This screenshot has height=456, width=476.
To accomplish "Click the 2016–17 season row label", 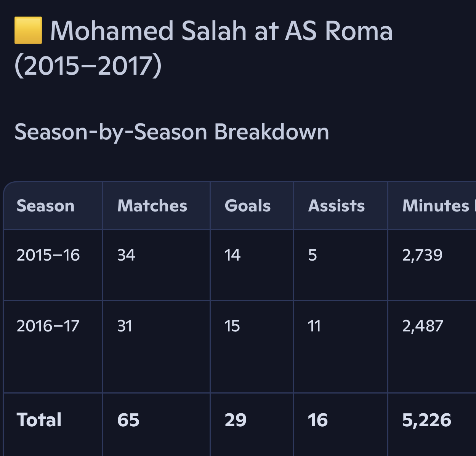I will (48, 326).
